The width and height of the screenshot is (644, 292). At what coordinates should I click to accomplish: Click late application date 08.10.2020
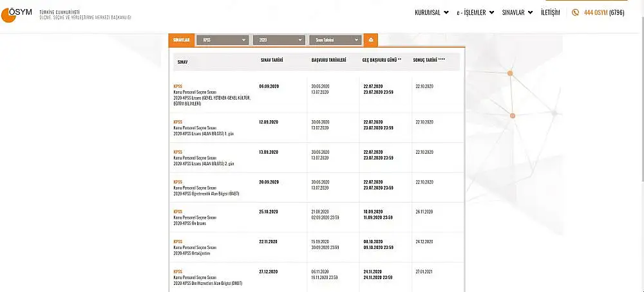tap(373, 242)
